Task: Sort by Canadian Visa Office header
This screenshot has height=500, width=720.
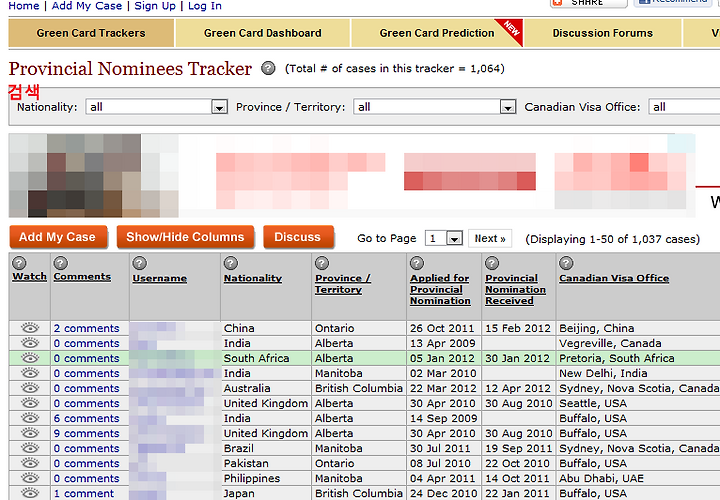Action: 614,278
